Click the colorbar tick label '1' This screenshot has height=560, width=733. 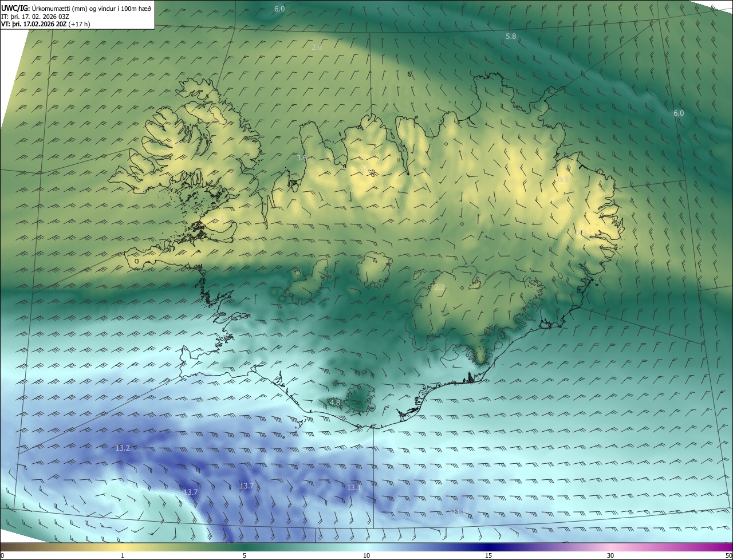click(x=123, y=556)
